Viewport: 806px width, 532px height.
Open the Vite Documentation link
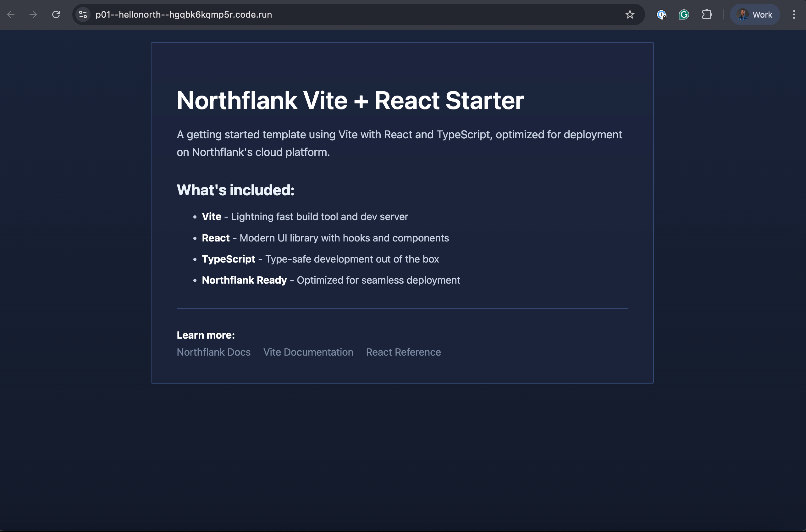308,352
